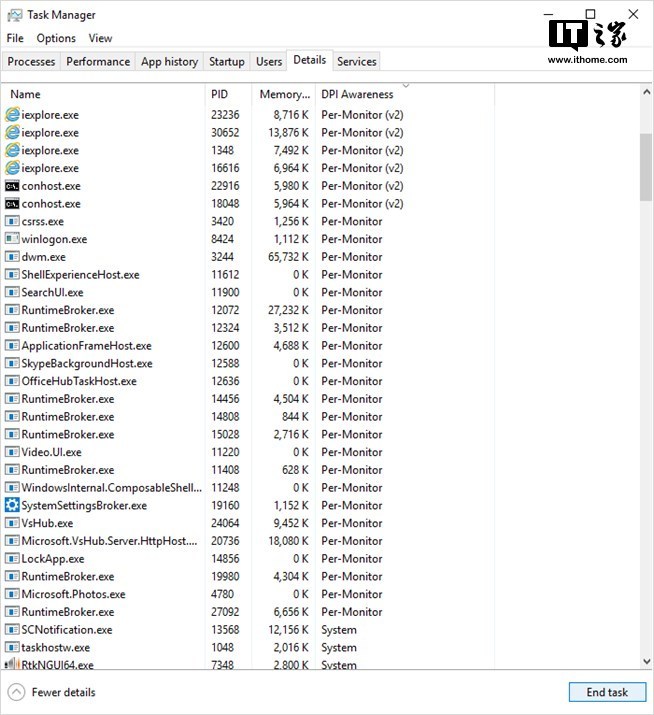Select PID cell 4780 of Microsoft.Photos.exe
Screen dimensions: 654x715
[222, 594]
